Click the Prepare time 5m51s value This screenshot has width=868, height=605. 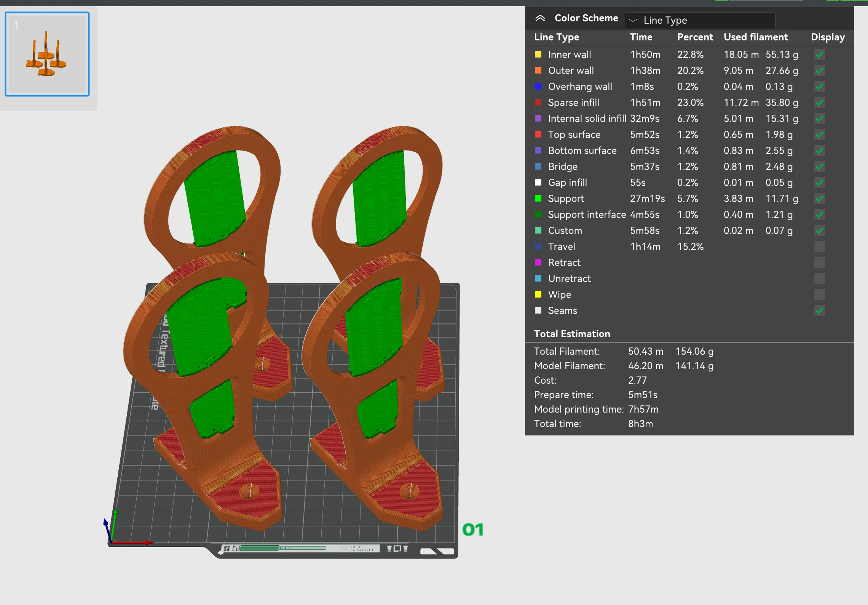(x=643, y=395)
